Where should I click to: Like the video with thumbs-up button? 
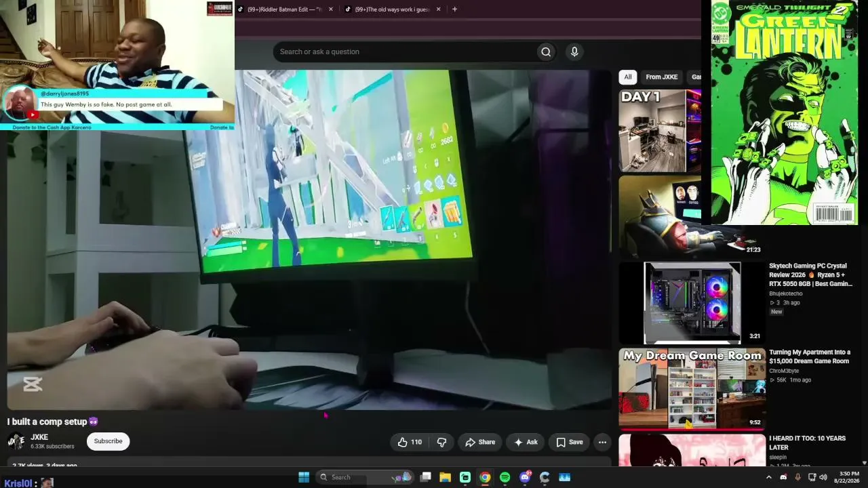point(410,442)
